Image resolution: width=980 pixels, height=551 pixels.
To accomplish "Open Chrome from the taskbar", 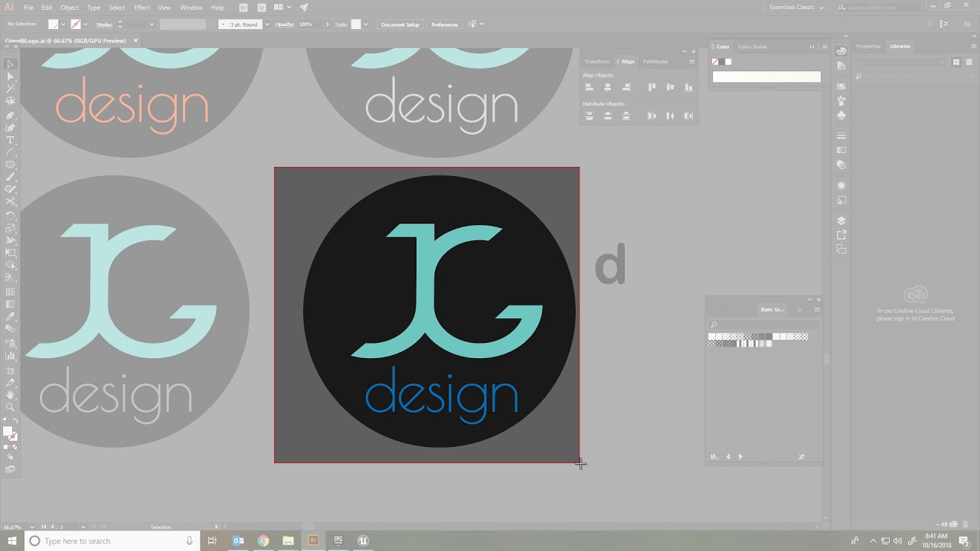I will click(263, 541).
